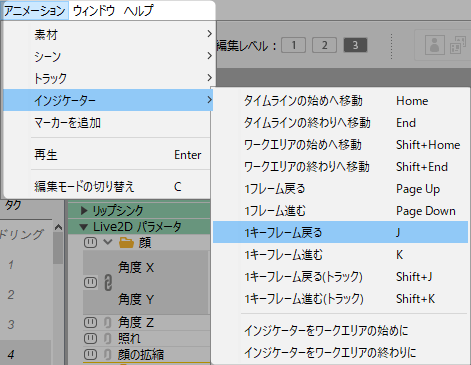This screenshot has width=471, height=365.
Task: Open the ヘルプ menu
Action: pyautogui.click(x=138, y=11)
